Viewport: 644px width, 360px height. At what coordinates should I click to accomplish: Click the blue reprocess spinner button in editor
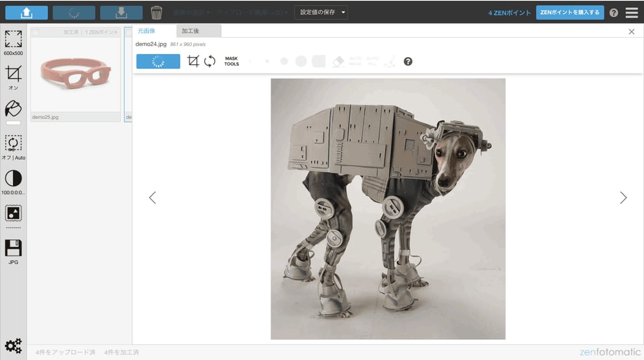pos(158,62)
